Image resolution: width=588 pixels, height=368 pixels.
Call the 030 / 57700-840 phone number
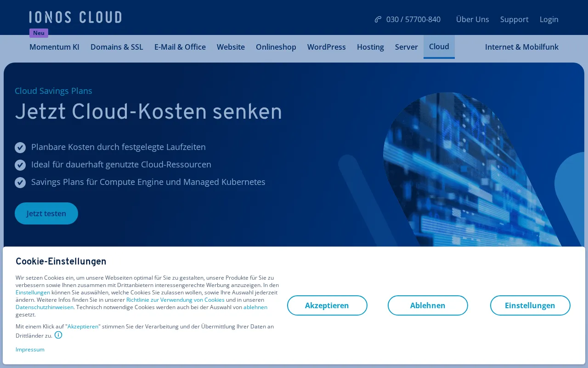pyautogui.click(x=413, y=19)
